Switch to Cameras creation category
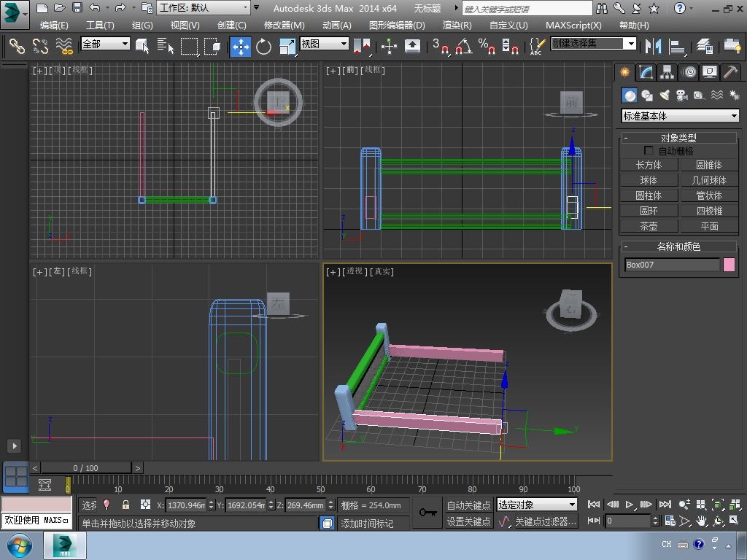 coord(682,96)
